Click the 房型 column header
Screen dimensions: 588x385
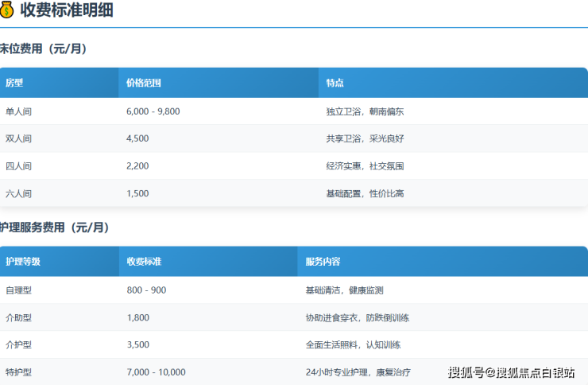click(14, 83)
